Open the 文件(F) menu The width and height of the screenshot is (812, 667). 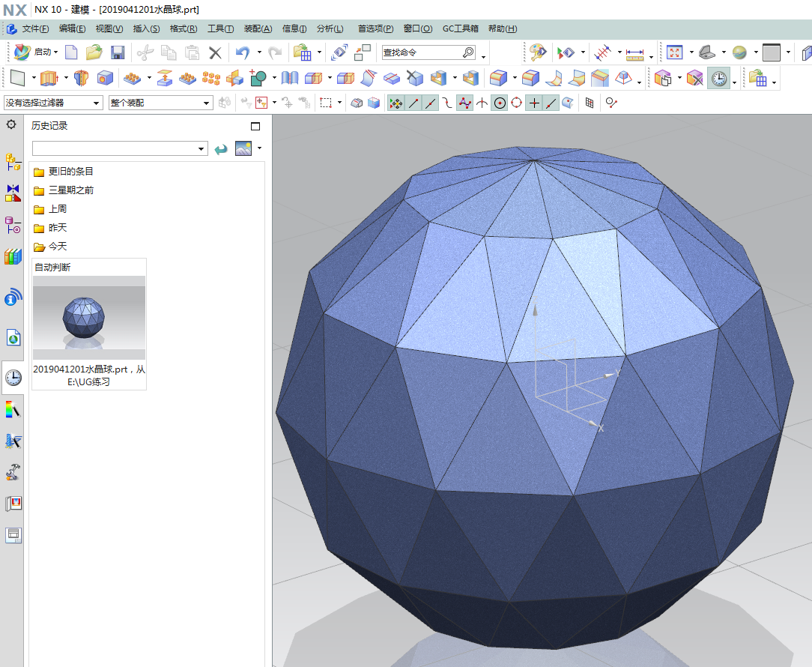tap(35, 28)
